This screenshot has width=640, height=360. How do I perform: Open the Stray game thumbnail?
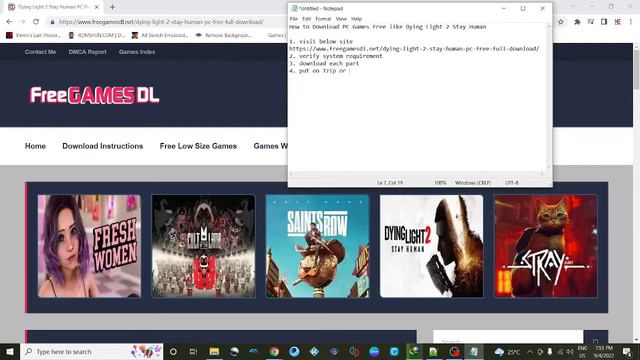point(546,246)
